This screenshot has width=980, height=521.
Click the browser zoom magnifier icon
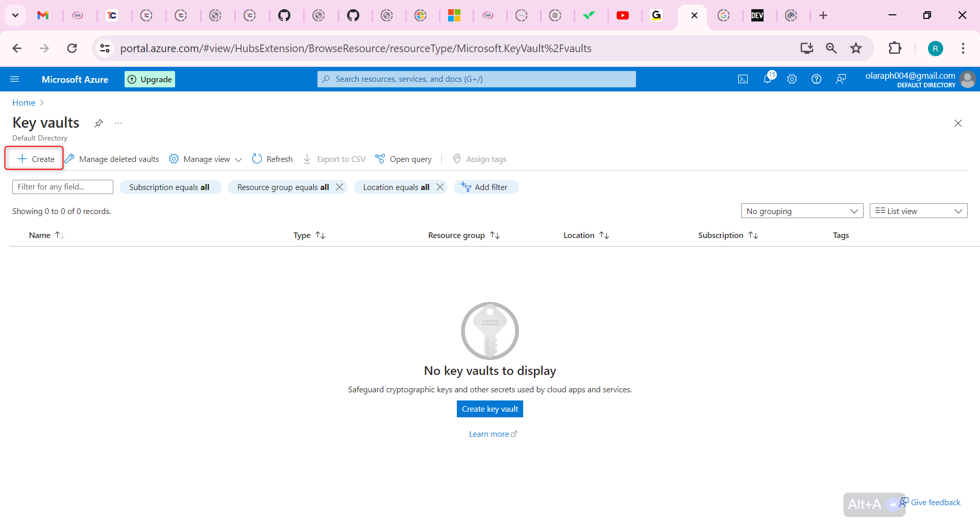point(831,49)
